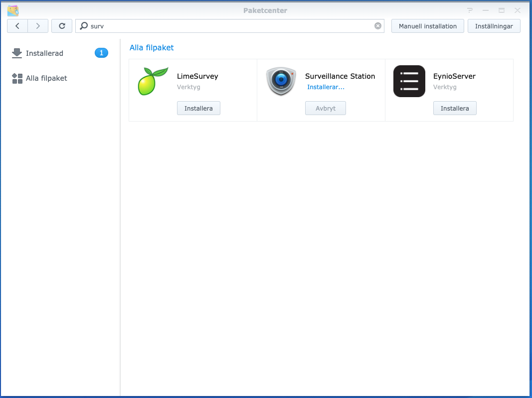This screenshot has height=398, width=532.
Task: Expand the Installerad badge showing one package
Action: [x=101, y=52]
